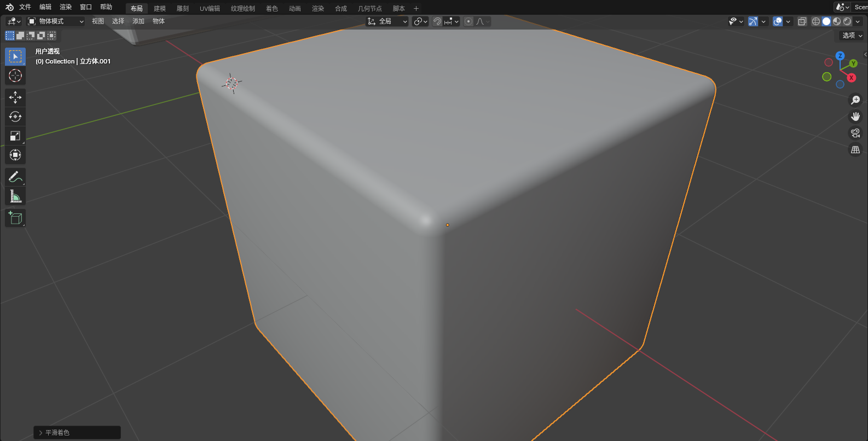Screen dimensions: 868x441
Task: Select the Move tool in toolbar
Action: click(15, 97)
